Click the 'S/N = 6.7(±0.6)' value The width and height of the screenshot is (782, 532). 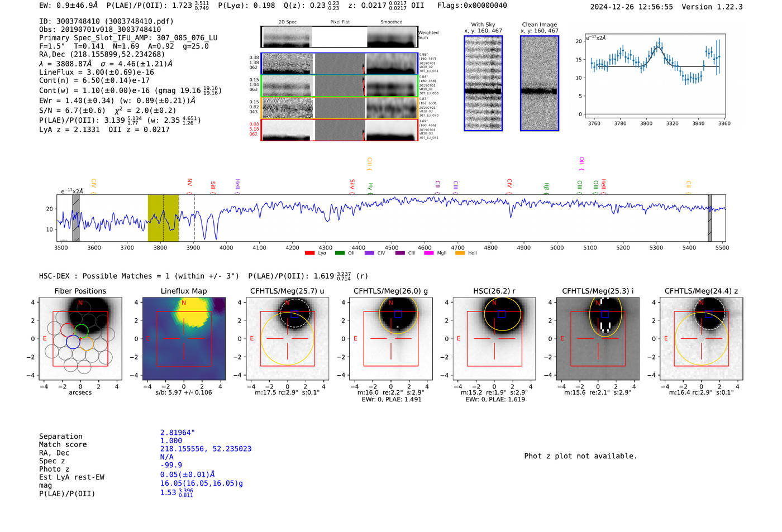tap(73, 111)
